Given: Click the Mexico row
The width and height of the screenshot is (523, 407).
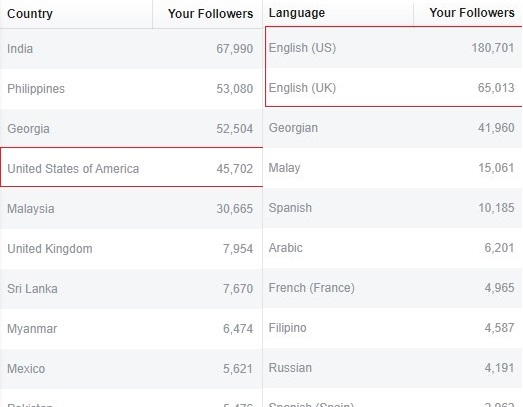Looking at the screenshot, I should click(131, 369).
